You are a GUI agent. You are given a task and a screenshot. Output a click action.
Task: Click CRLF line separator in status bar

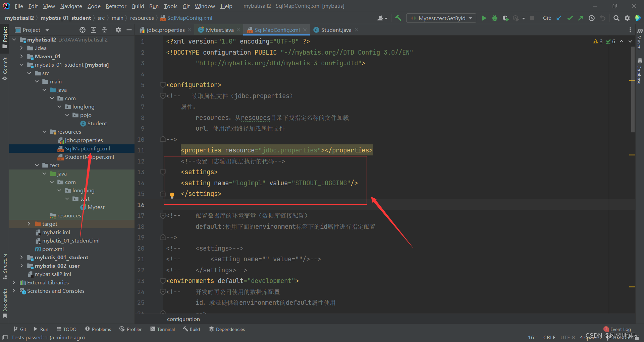[549, 337]
